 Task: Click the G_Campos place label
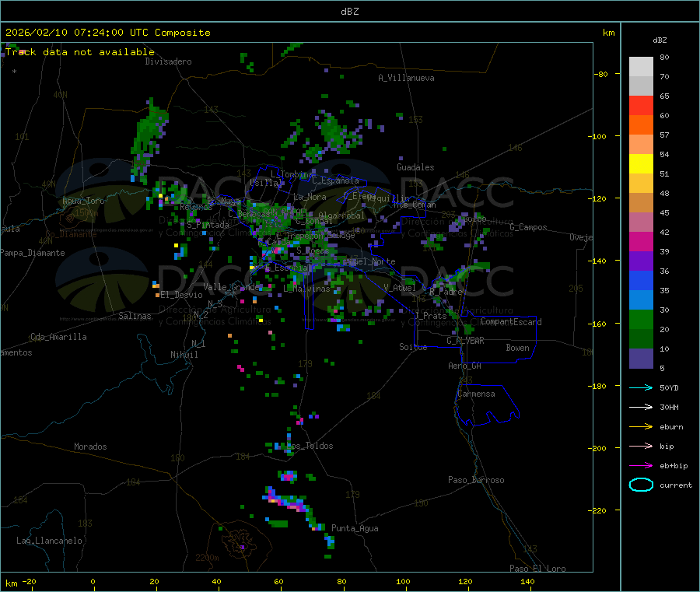tap(528, 227)
